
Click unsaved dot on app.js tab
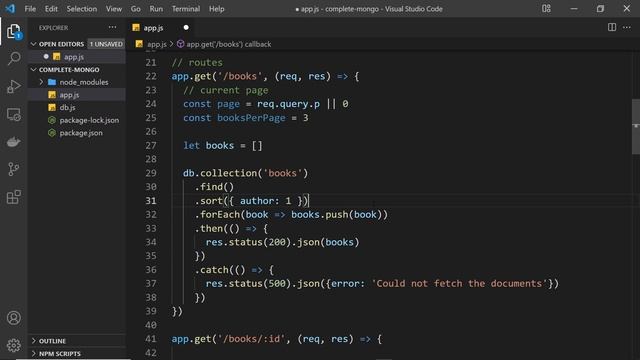click(186, 27)
